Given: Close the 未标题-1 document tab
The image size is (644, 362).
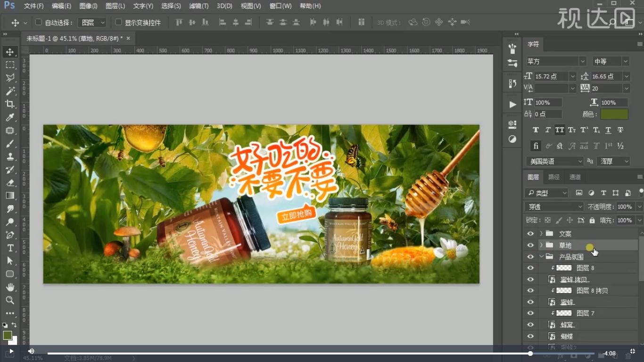Looking at the screenshot, I should click(x=128, y=38).
